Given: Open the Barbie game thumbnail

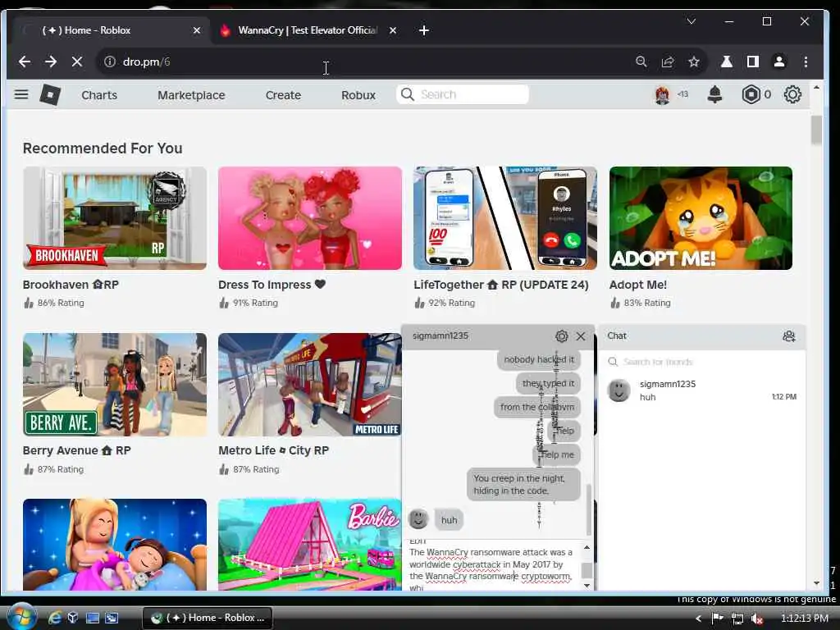Looking at the screenshot, I should point(309,545).
